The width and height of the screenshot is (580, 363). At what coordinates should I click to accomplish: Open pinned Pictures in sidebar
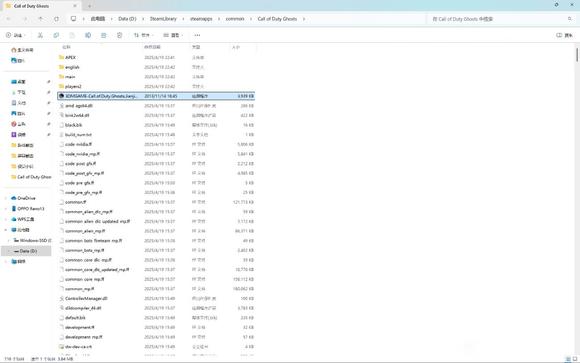18,114
